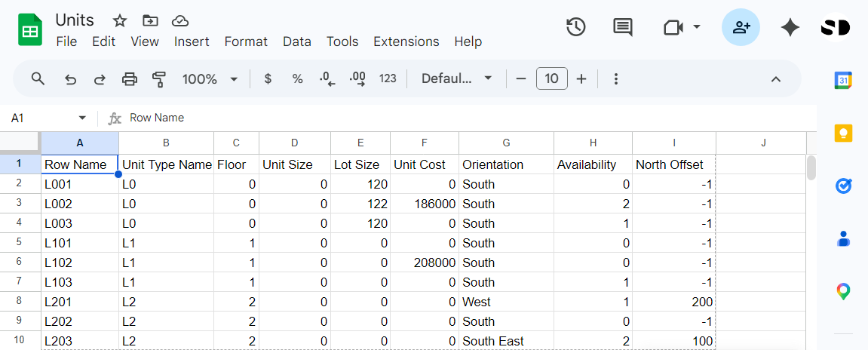Open Gemini sparkle icon
The height and width of the screenshot is (350, 868).
(790, 28)
